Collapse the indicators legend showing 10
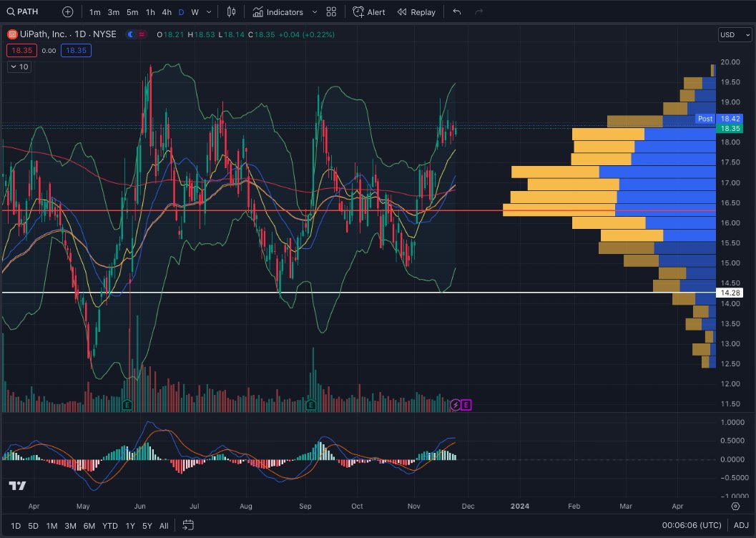The height and width of the screenshot is (538, 756). pos(19,67)
